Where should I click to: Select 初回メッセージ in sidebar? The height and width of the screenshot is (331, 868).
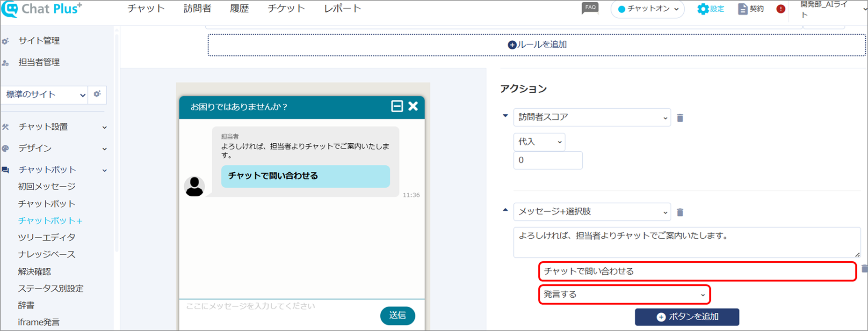pyautogui.click(x=47, y=186)
